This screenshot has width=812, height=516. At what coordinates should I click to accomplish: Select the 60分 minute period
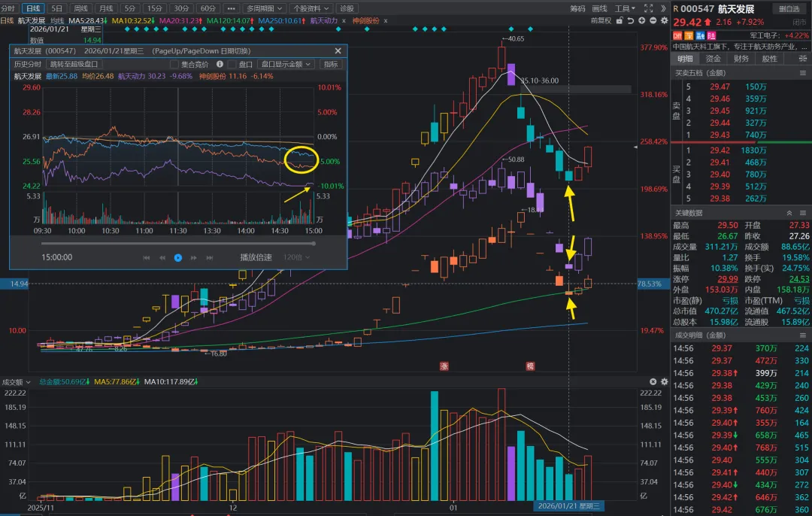tap(208, 8)
